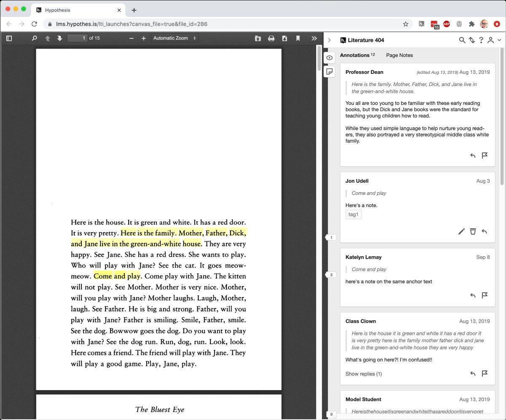Click Model Student annotation author name

click(x=363, y=399)
